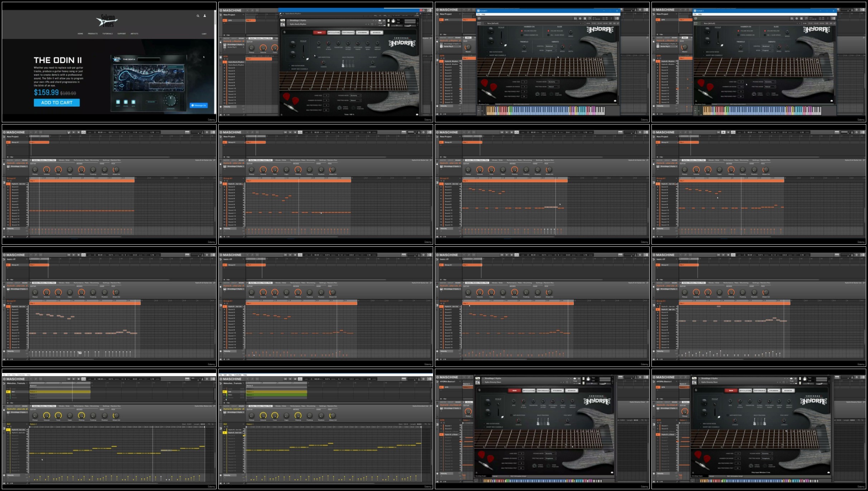Open the Message Us chat button
This screenshot has height=491, width=868.
[x=198, y=105]
